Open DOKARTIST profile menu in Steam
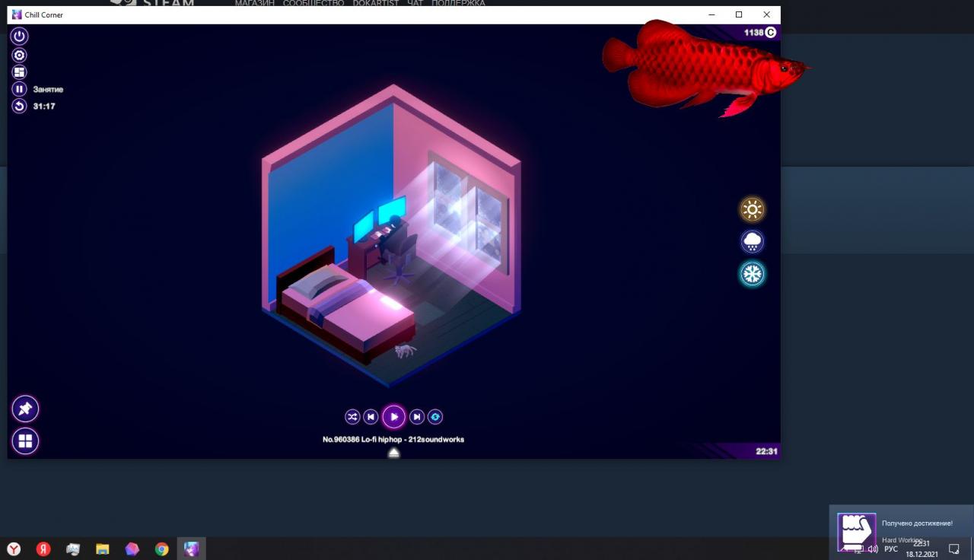This screenshot has height=560, width=974. tap(375, 3)
